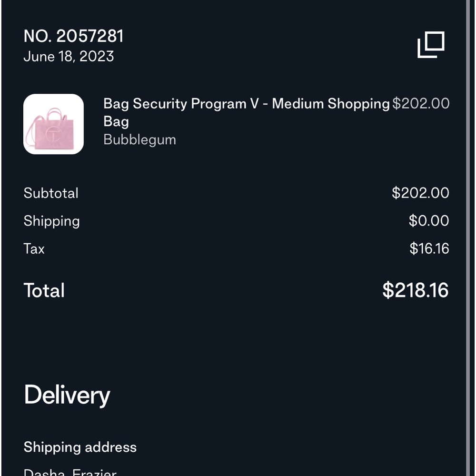Select the Total label

pyautogui.click(x=44, y=290)
